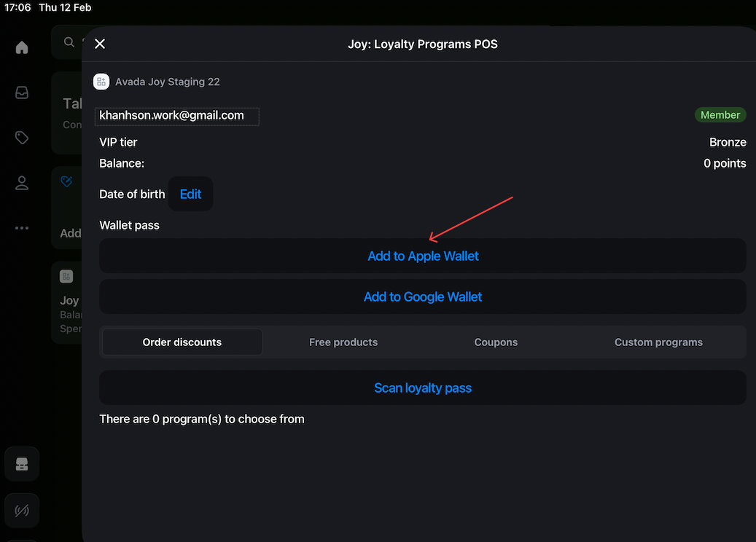The height and width of the screenshot is (542, 756).
Task: Open the More ellipsis menu
Action: pyautogui.click(x=22, y=228)
